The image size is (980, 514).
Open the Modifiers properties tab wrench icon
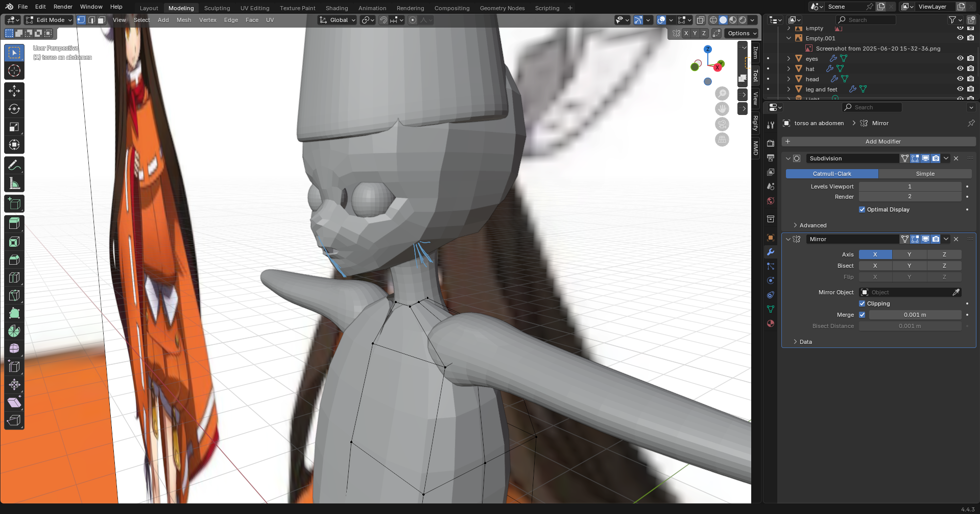pyautogui.click(x=771, y=252)
